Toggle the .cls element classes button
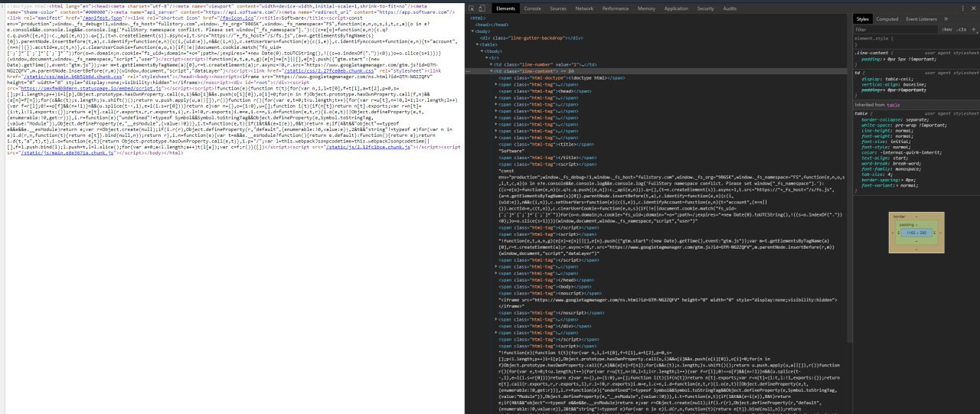The width and height of the screenshot is (980, 414). point(962,29)
